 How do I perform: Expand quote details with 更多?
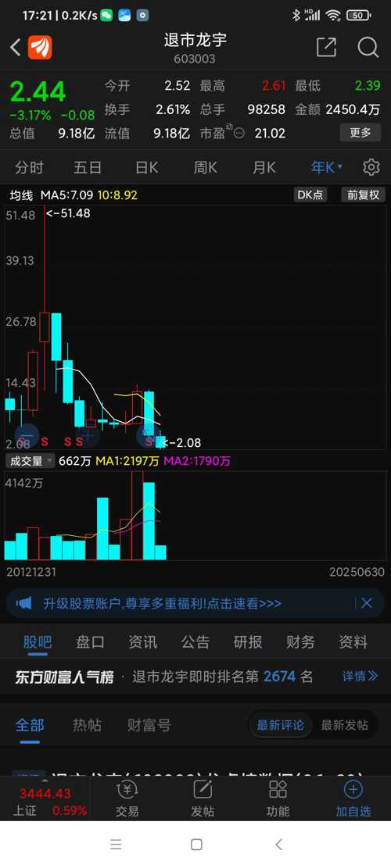(360, 134)
